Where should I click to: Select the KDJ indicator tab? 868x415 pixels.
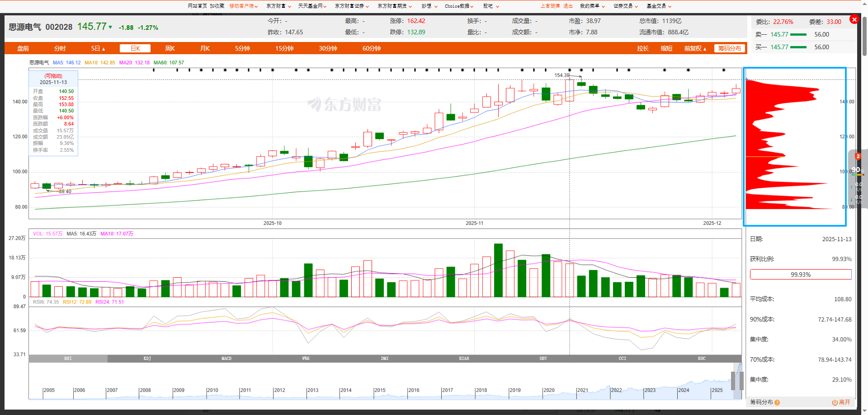[x=147, y=359]
